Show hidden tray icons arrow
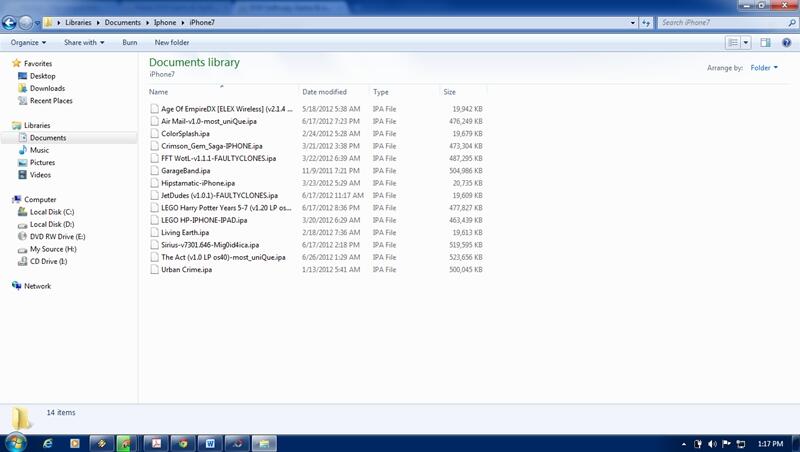The image size is (800, 452). point(684,444)
